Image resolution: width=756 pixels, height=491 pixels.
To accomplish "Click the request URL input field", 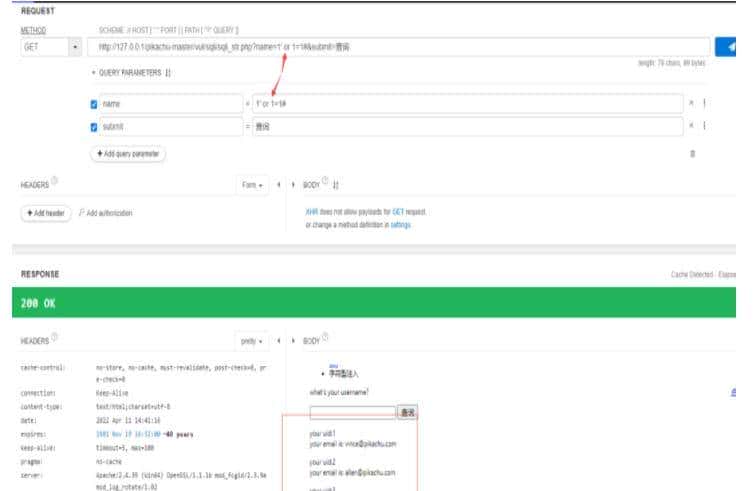I will [x=399, y=47].
